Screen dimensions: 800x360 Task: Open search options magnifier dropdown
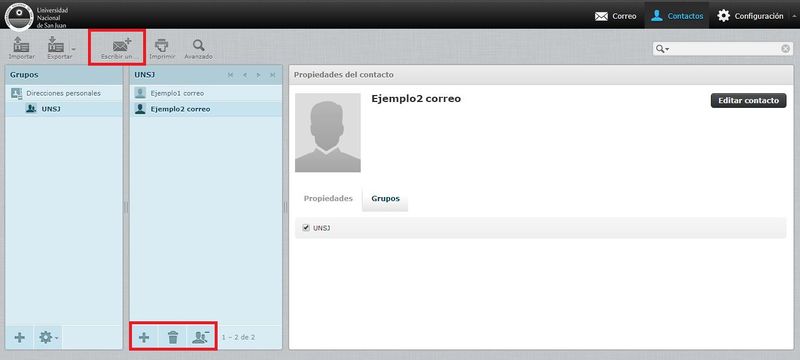click(x=663, y=49)
